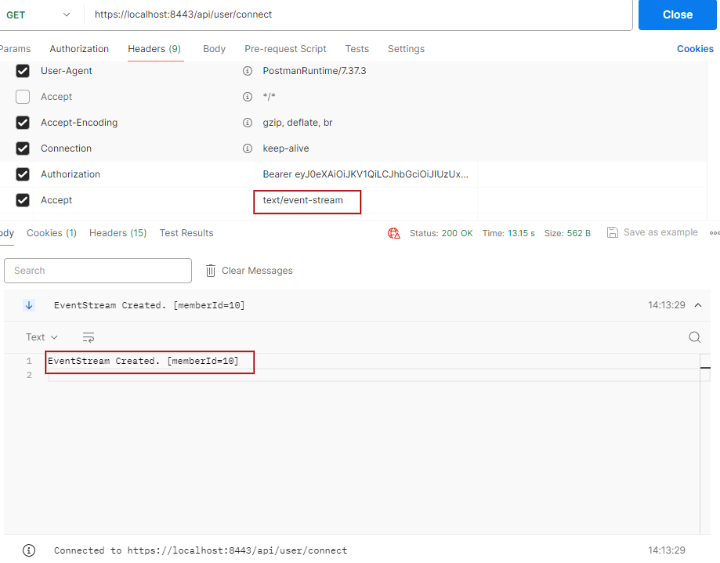This screenshot has height=563, width=720.
Task: Open info icon for User-Agent header
Action: tap(247, 71)
